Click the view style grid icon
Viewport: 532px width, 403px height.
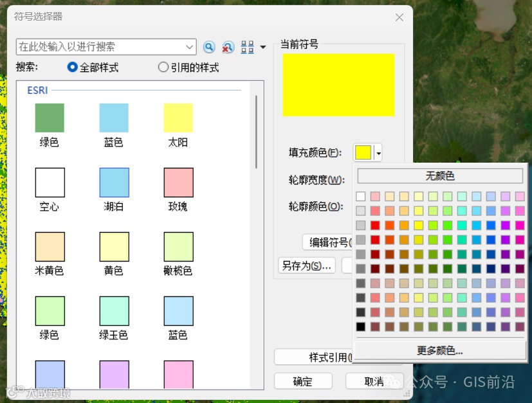pos(247,47)
